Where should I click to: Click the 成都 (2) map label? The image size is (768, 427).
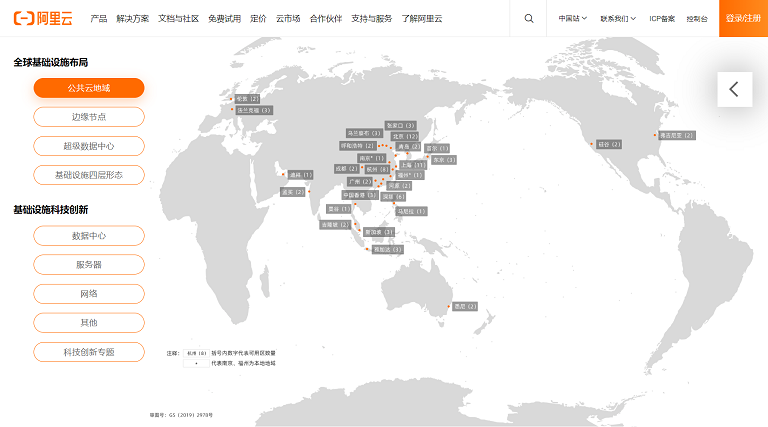(x=347, y=169)
